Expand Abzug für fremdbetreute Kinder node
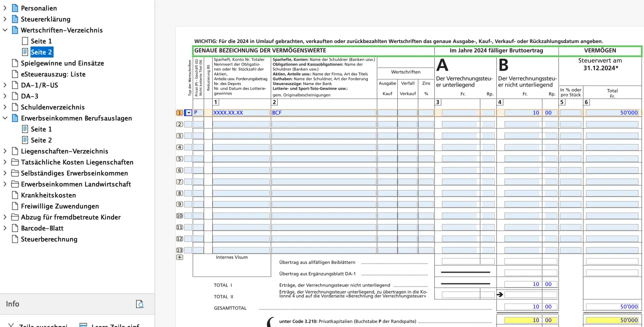644x327 pixels. click(x=5, y=217)
